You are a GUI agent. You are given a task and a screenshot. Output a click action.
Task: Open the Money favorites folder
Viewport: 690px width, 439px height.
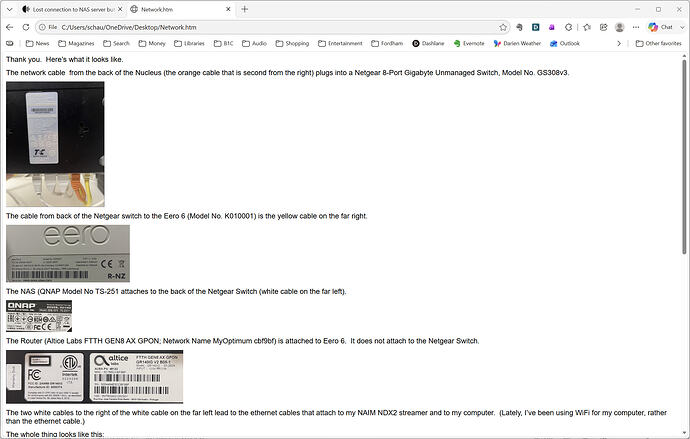coord(152,44)
